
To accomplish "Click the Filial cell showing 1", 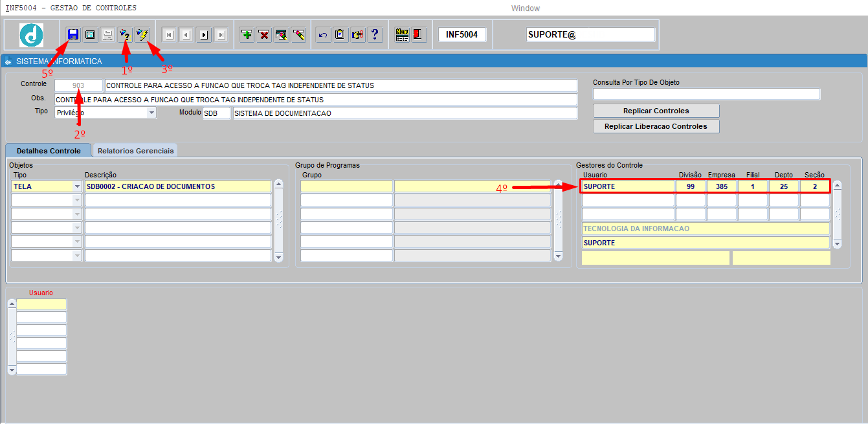I will 753,187.
